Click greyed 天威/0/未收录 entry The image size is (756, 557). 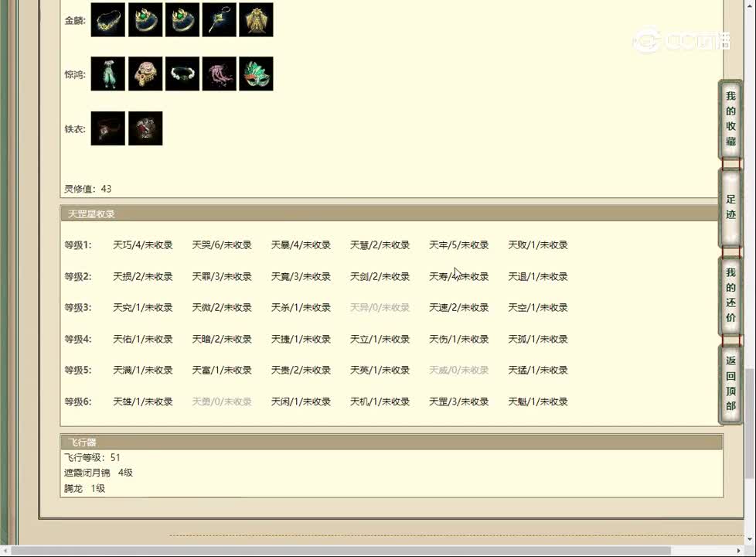click(x=459, y=371)
